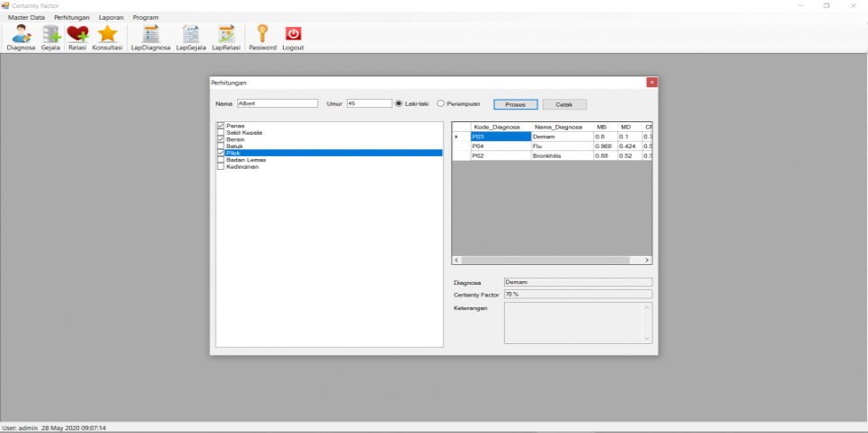868x433 pixels.
Task: Click the status bar User: admin text
Action: pyautogui.click(x=20, y=428)
